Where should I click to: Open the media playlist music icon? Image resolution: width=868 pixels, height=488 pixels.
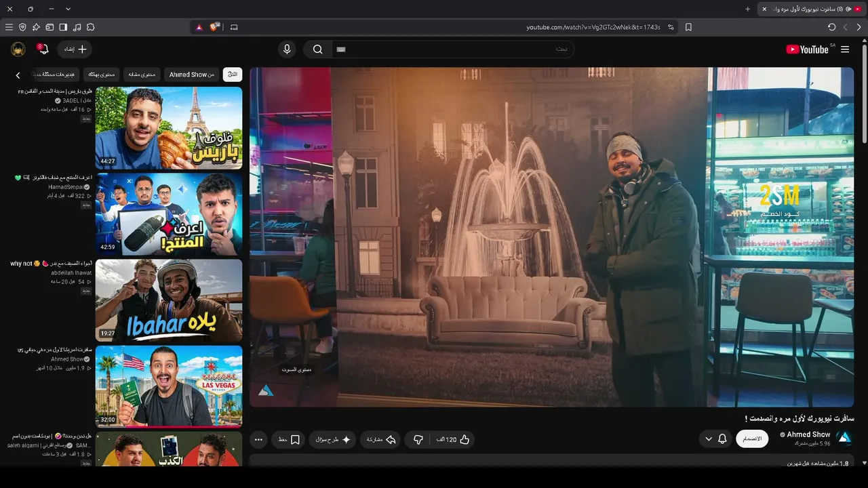pos(77,27)
